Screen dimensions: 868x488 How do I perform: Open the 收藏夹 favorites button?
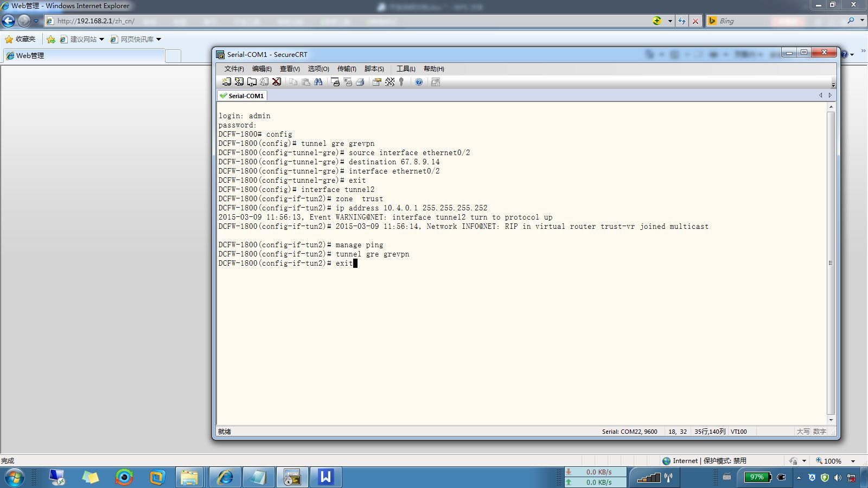tap(20, 39)
